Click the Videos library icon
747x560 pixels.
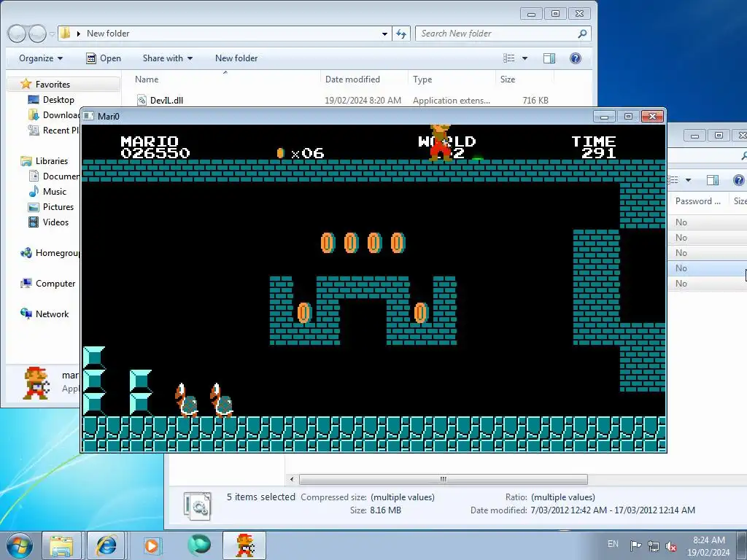click(x=34, y=222)
